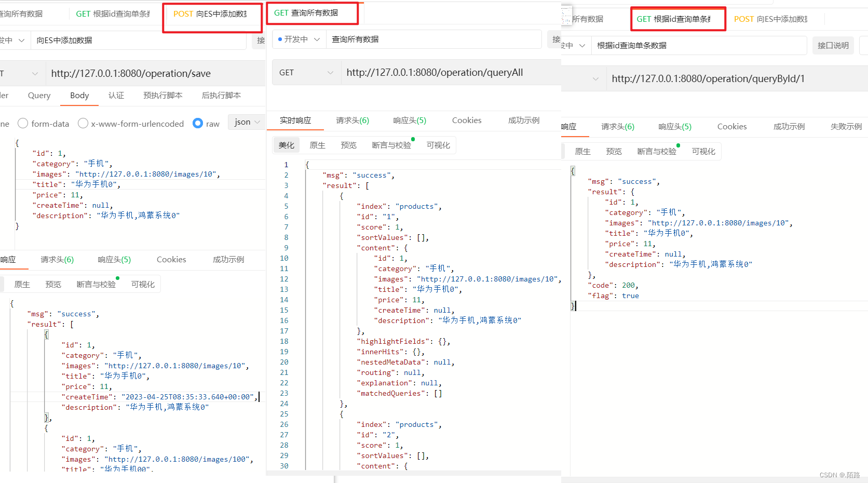The image size is (868, 483).
Task: Open 断言与校验 in queryById response
Action: (657, 152)
